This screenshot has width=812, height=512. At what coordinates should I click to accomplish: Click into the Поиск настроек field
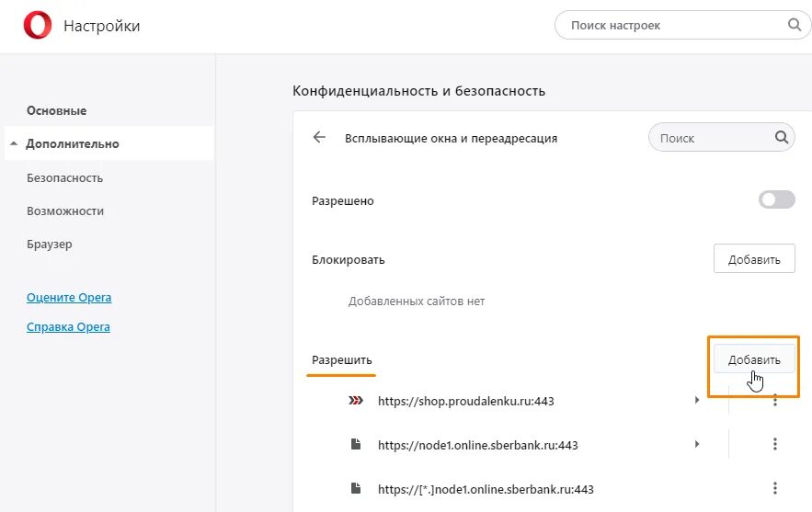coord(671,26)
